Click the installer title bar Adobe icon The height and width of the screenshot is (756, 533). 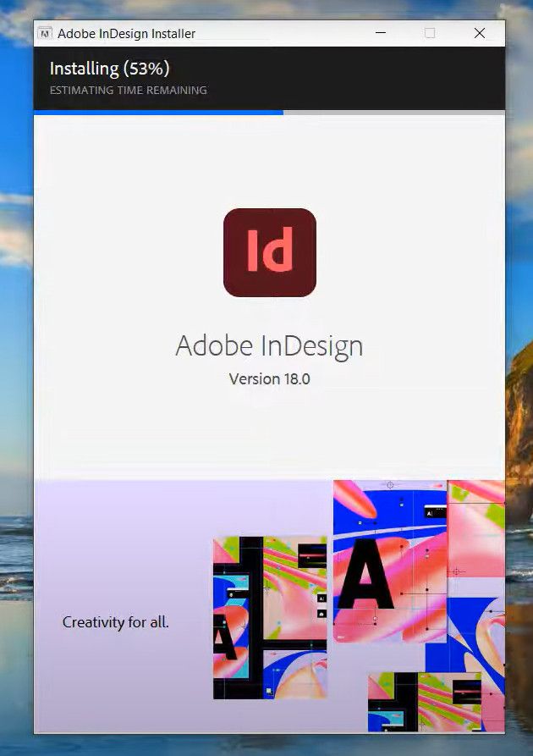pyautogui.click(x=45, y=33)
